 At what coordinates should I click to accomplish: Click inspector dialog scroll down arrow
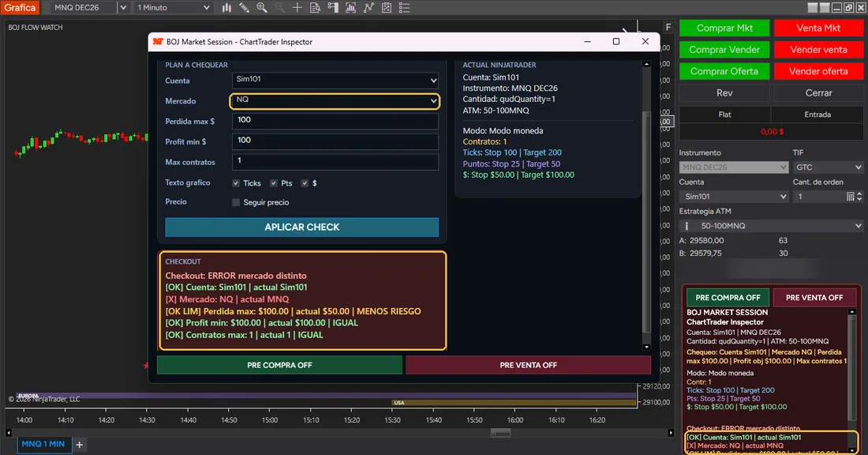(646, 347)
